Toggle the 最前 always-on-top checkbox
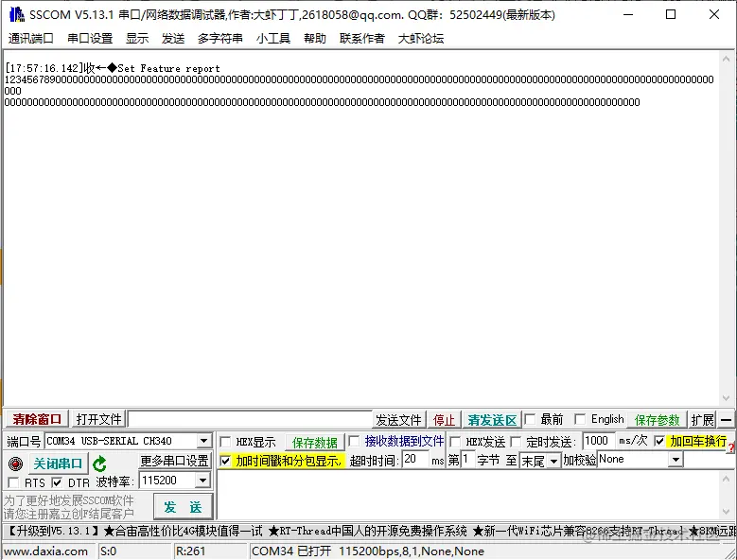Screen dimensions: 737x560 click(x=530, y=419)
